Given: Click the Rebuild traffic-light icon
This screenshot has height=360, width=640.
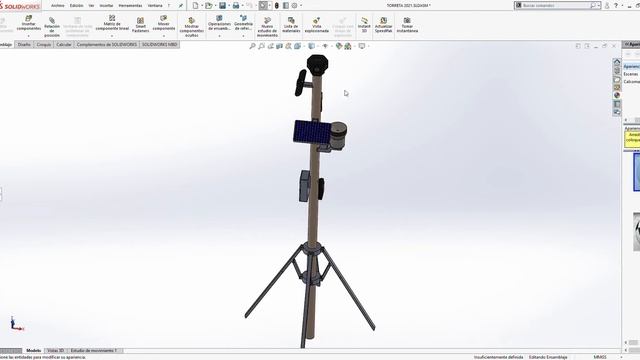Looking at the screenshot, I should click(277, 6).
